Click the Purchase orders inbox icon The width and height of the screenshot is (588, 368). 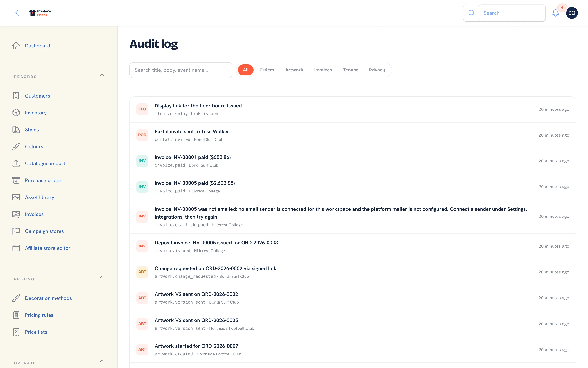click(x=16, y=180)
